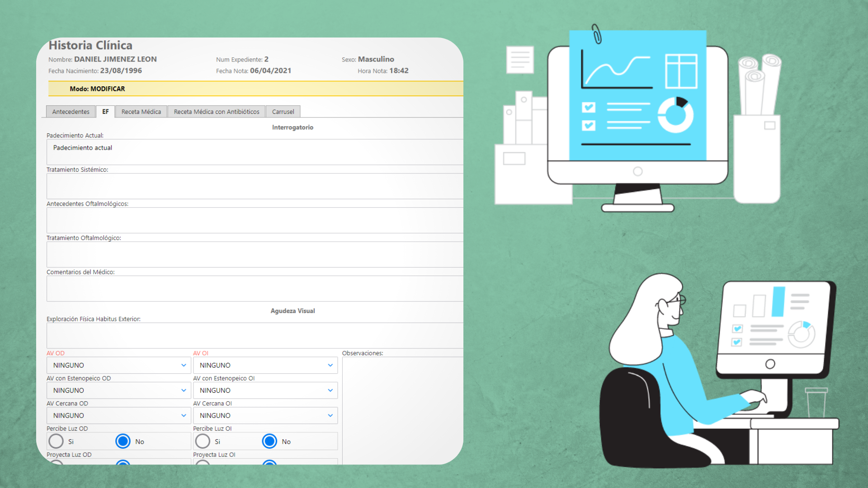
Task: Select No for Percibe Luz OD
Action: (123, 441)
